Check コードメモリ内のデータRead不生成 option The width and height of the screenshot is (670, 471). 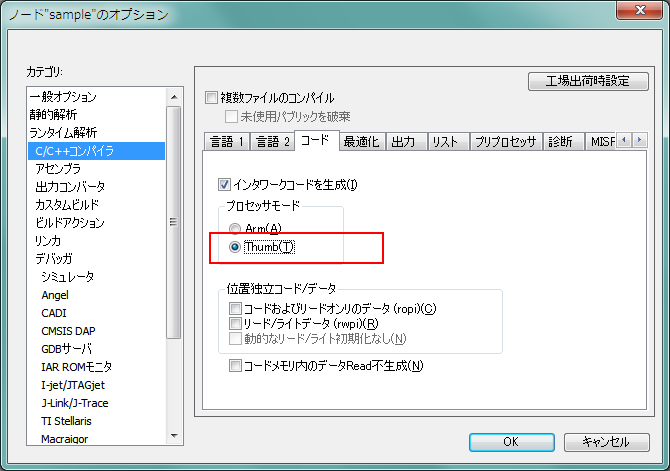coord(236,366)
